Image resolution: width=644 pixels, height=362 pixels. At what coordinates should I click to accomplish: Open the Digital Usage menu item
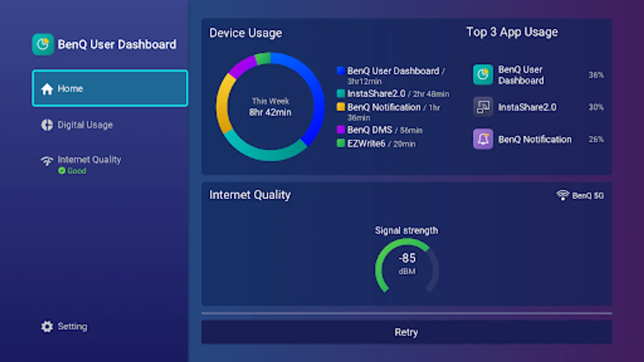[x=110, y=125]
